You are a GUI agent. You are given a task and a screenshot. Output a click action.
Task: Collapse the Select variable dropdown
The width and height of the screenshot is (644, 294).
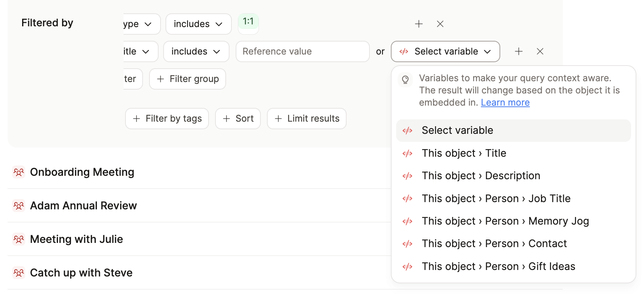click(x=445, y=51)
